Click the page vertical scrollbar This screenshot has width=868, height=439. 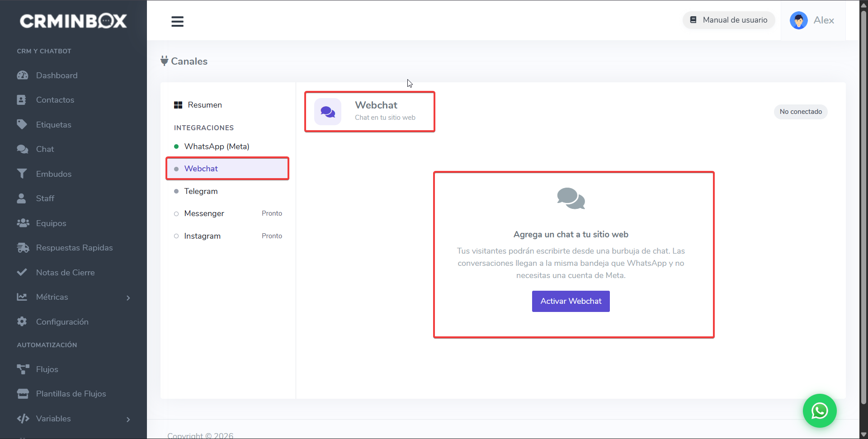pyautogui.click(x=863, y=207)
